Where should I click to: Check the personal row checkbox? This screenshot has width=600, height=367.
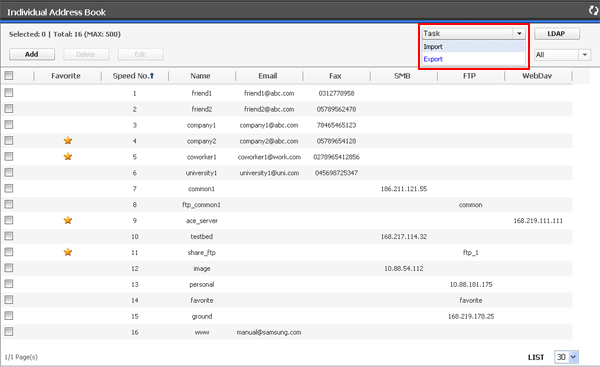pos(9,284)
